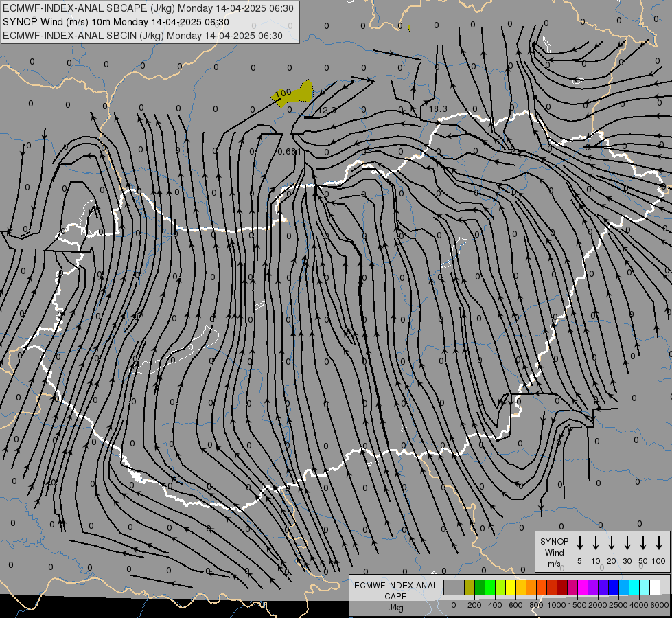Click the 2500 tick label on CAPE scale
The image size is (672, 618).
[x=618, y=605]
